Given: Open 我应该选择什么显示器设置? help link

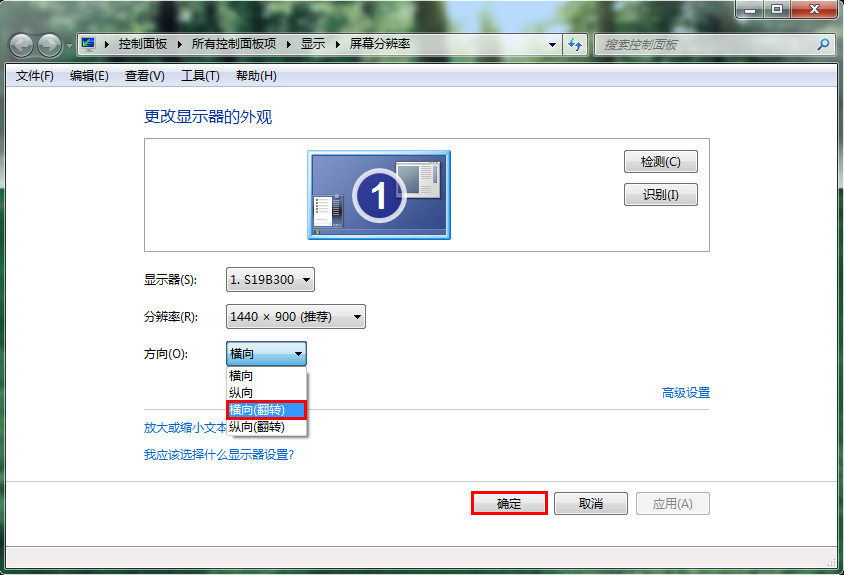Looking at the screenshot, I should [219, 455].
